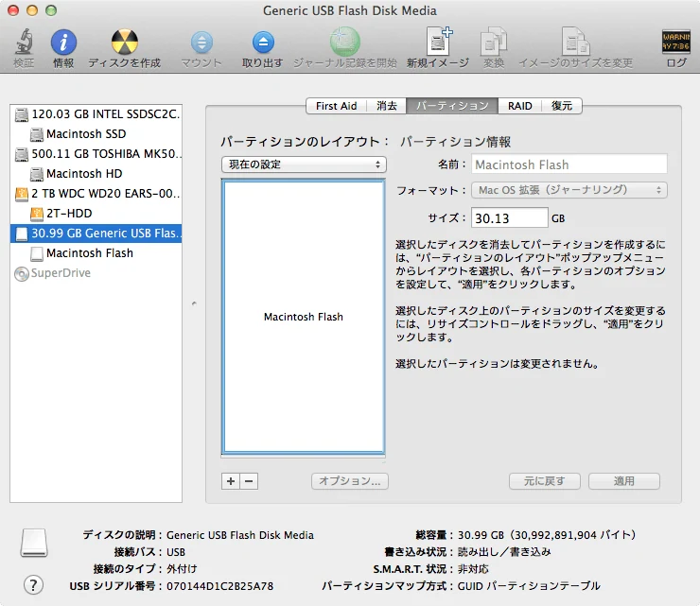Image resolution: width=700 pixels, height=606 pixels.
Task: Click the write status 読み出し／書き込み text
Action: (504, 552)
